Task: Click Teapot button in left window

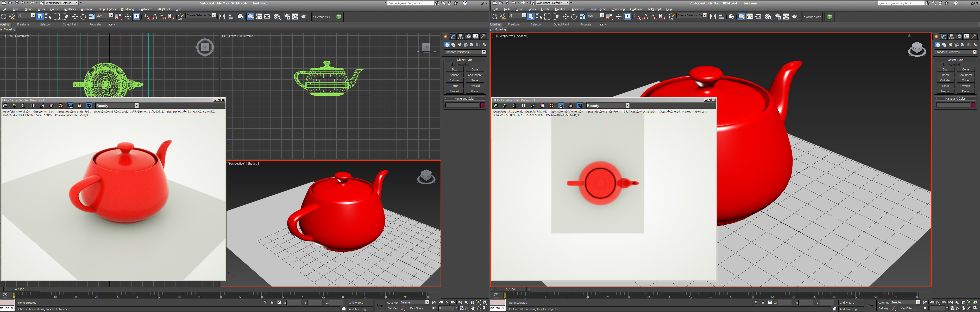Action: pyautogui.click(x=454, y=91)
